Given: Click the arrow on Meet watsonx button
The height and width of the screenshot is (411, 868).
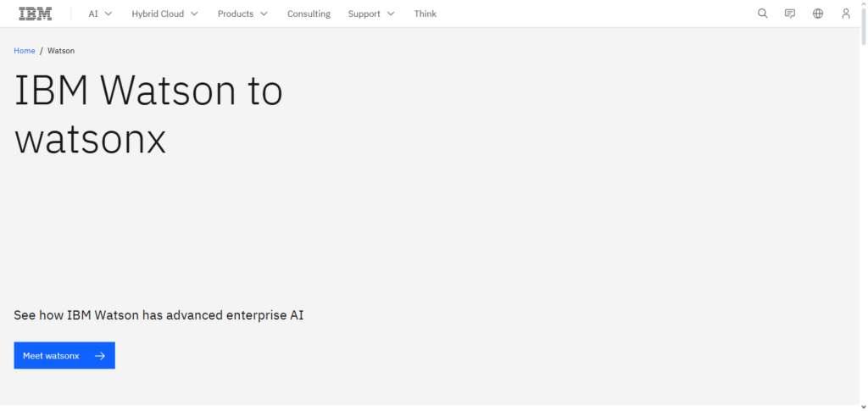Looking at the screenshot, I should click(100, 356).
